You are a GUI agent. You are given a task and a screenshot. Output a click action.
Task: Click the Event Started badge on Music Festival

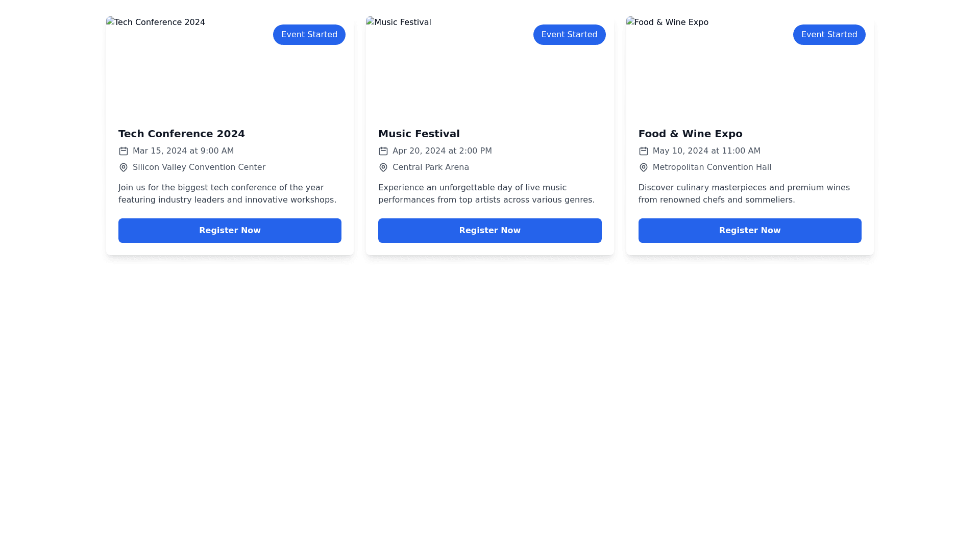click(x=569, y=35)
